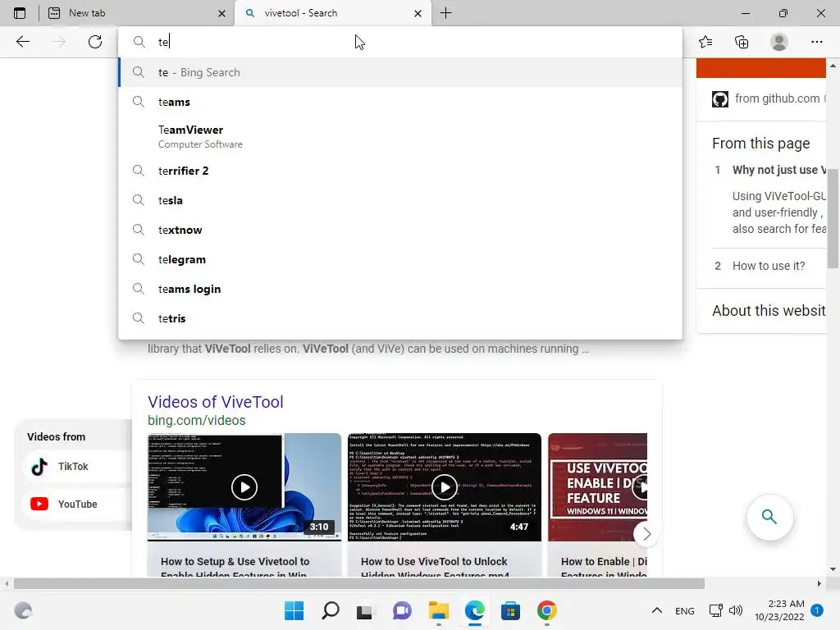This screenshot has height=630, width=840.
Task: Click the vertical scrollbar down arrow
Action: (833, 569)
